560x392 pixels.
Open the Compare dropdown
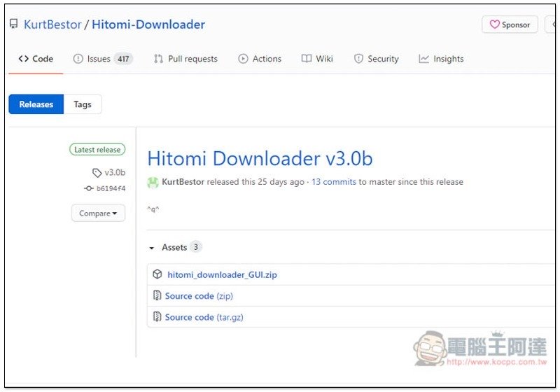click(98, 213)
